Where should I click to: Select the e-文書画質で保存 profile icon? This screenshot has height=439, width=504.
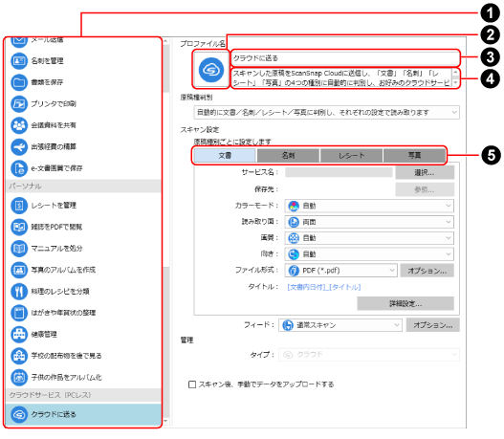pyautogui.click(x=19, y=168)
